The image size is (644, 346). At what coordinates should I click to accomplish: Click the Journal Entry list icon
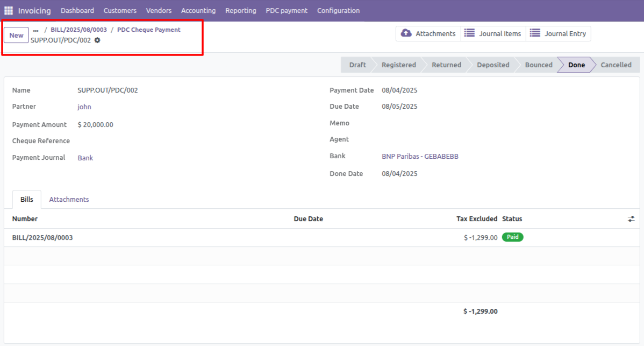click(535, 33)
